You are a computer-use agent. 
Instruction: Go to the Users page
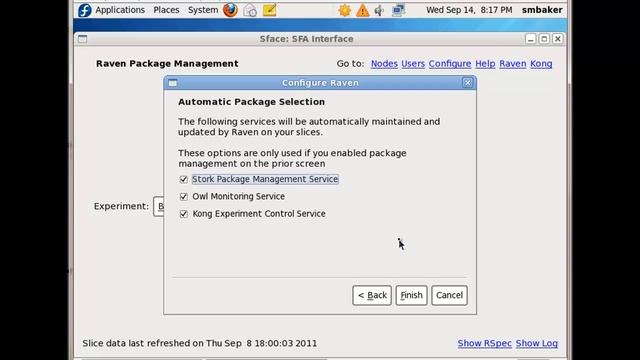click(x=413, y=64)
